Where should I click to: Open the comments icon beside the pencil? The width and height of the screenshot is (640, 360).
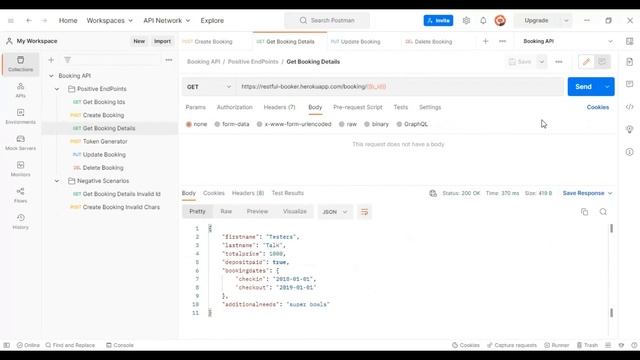(602, 62)
